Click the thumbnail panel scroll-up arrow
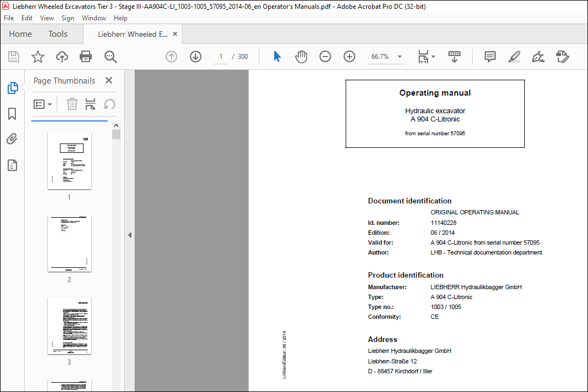The width and height of the screenshot is (588, 392). click(117, 125)
